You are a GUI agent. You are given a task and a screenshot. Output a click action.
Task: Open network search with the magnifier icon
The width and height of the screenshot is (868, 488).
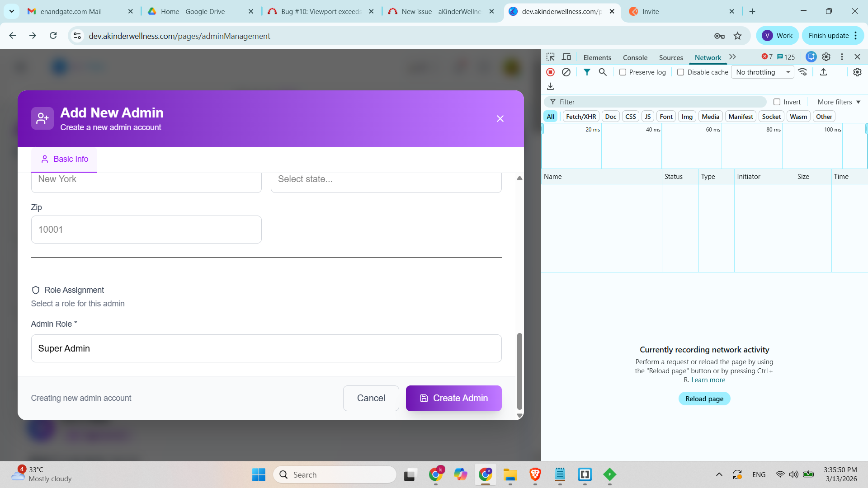click(603, 72)
